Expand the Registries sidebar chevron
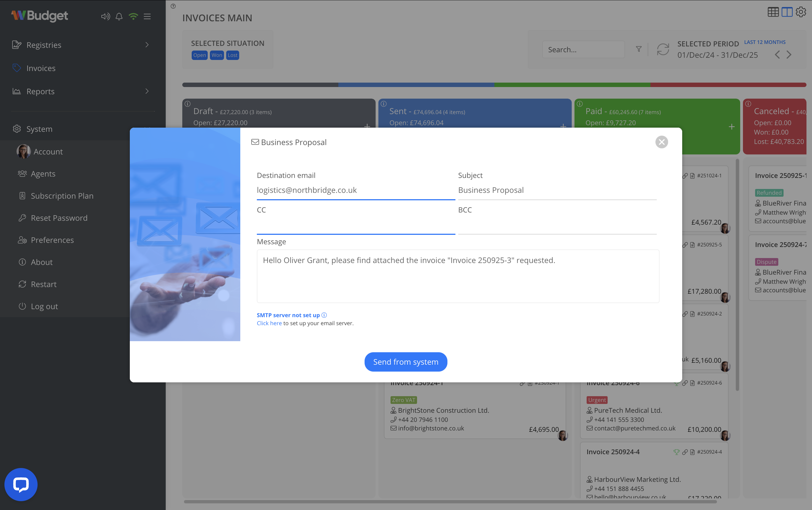Image resolution: width=812 pixels, height=510 pixels. (147, 44)
